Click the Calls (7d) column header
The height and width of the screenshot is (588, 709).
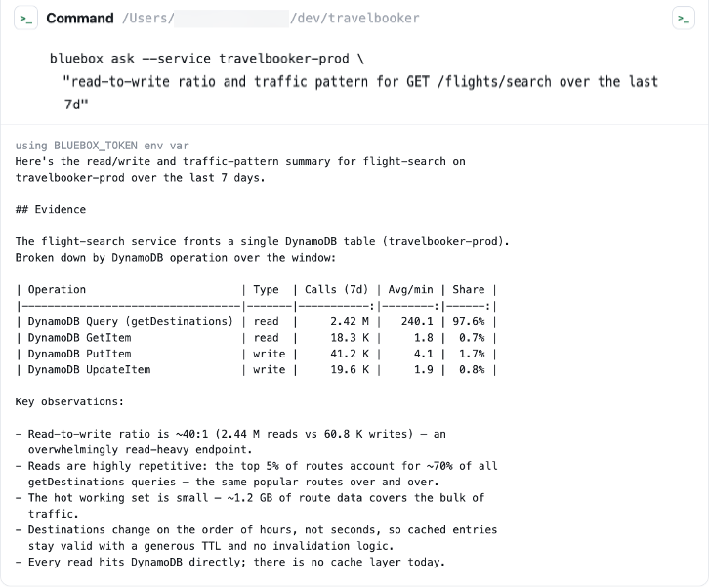tap(336, 289)
